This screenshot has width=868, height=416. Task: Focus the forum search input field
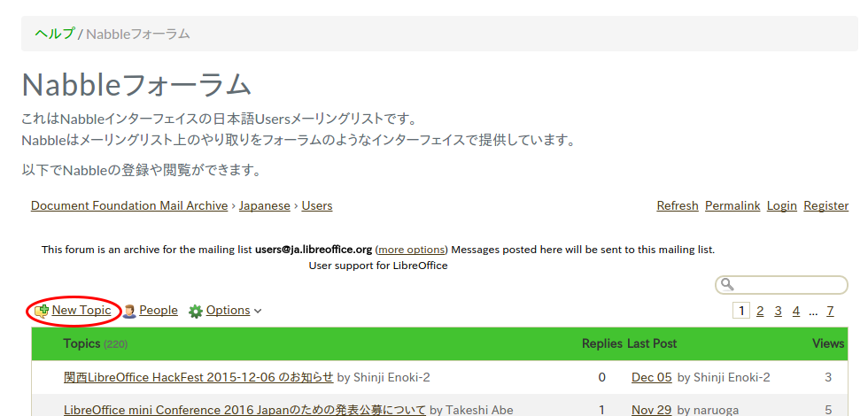point(781,285)
